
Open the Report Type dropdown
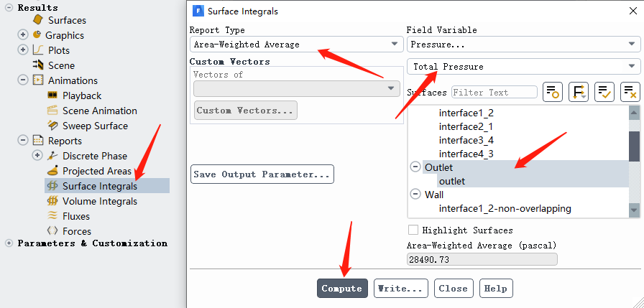click(x=295, y=45)
